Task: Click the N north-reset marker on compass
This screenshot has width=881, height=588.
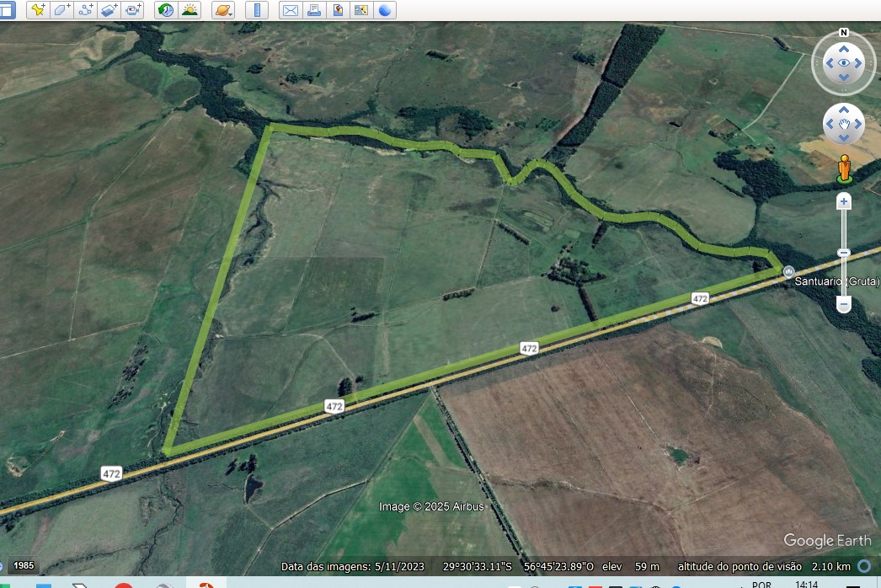Action: click(x=843, y=33)
